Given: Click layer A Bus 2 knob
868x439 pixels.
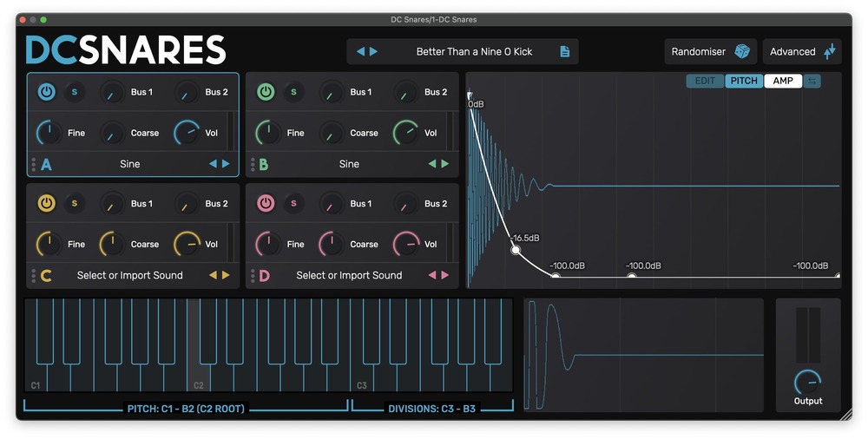Looking at the screenshot, I should pyautogui.click(x=187, y=93).
